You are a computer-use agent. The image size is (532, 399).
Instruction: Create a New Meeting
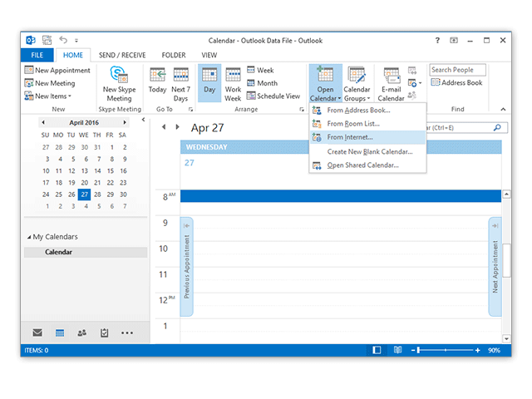coord(50,83)
